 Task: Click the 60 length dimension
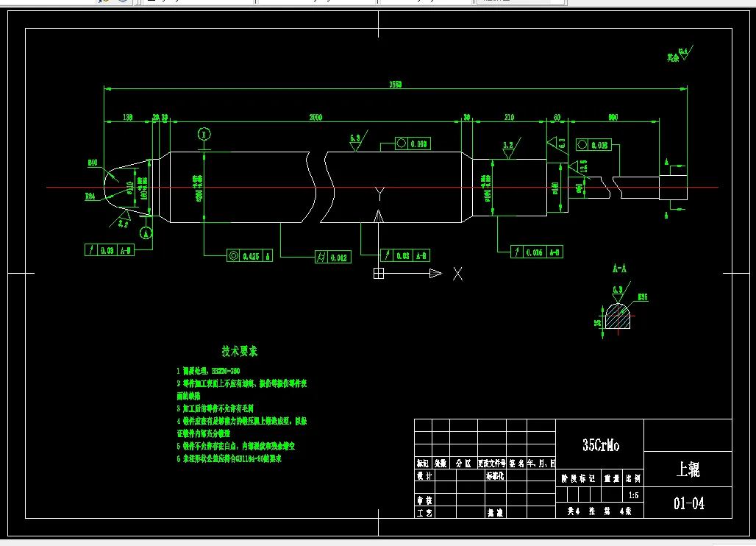[x=557, y=117]
